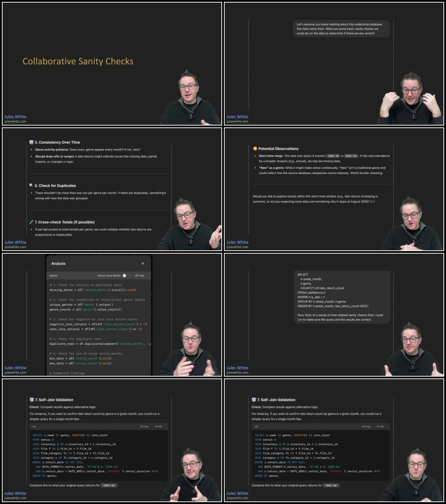
Task: Click the ruler icon beside Cross-check Totals
Action: click(31, 222)
